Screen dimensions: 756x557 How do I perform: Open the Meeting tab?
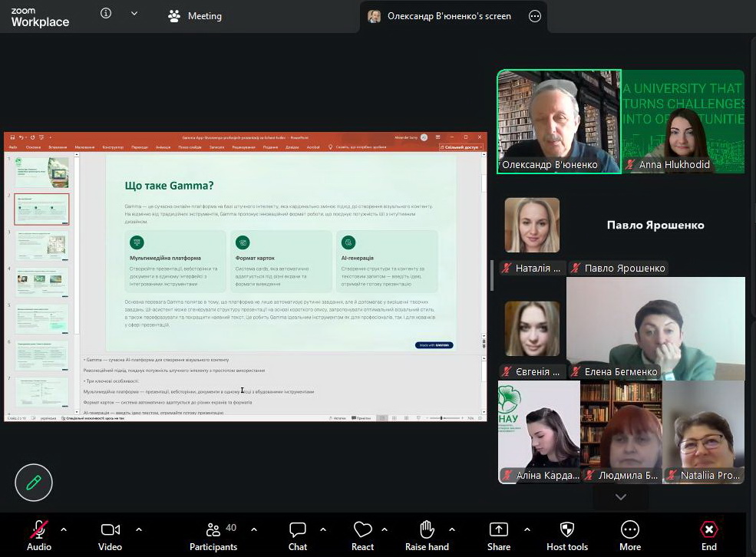click(195, 16)
